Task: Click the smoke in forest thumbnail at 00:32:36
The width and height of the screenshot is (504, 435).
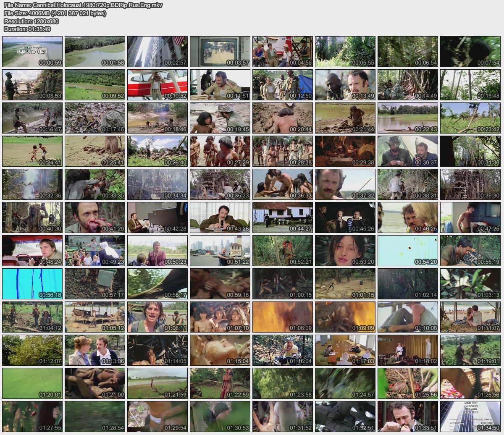Action: (32, 184)
